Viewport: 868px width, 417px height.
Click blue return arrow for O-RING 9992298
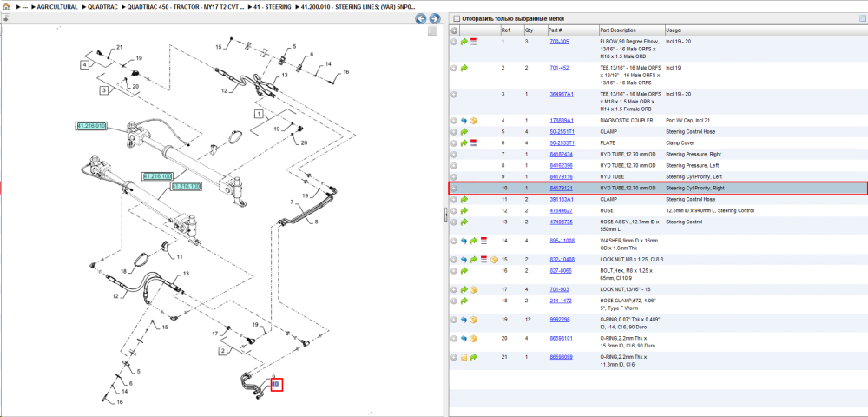tap(464, 320)
